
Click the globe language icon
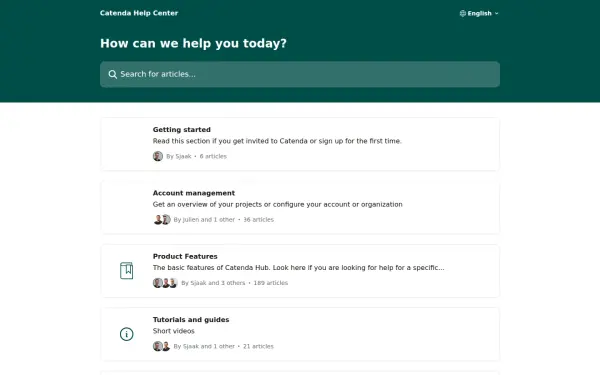coord(463,13)
